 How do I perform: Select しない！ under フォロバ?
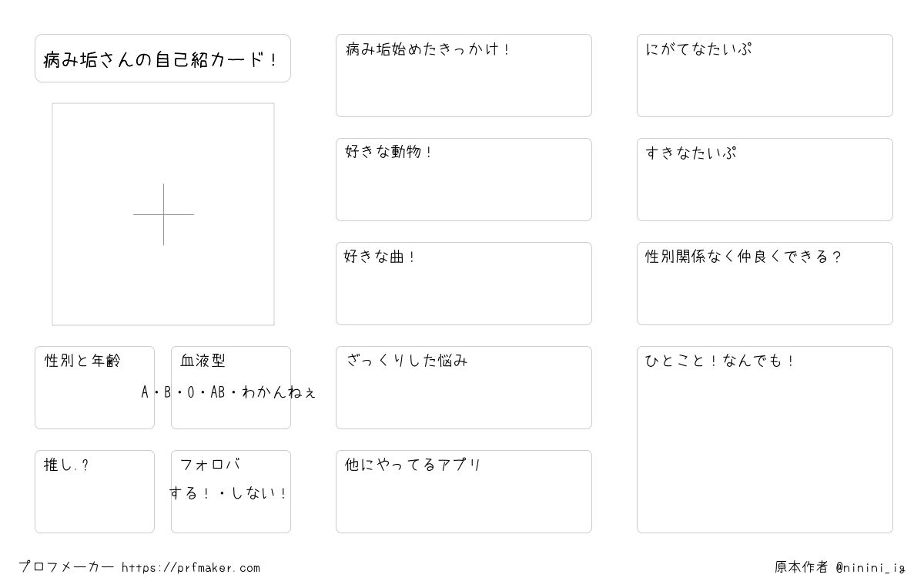(259, 493)
